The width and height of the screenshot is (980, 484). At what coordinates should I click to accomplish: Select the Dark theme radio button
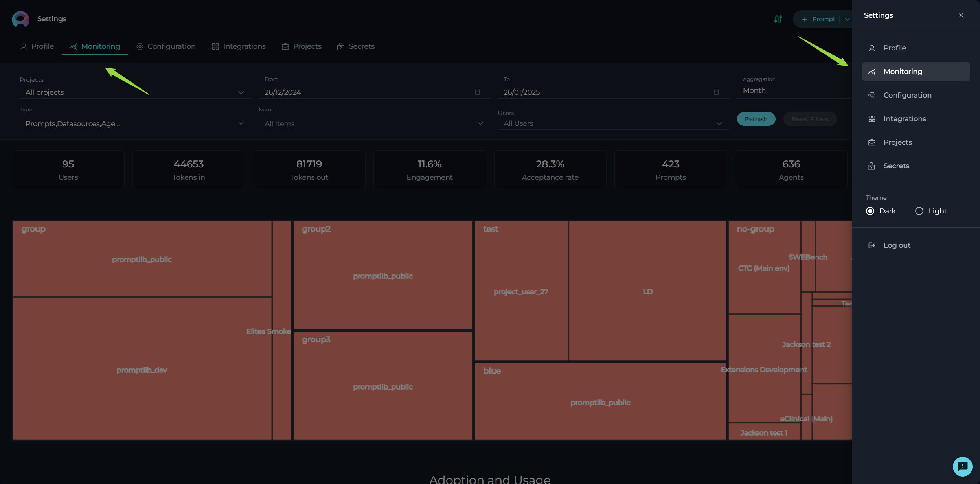coord(870,211)
